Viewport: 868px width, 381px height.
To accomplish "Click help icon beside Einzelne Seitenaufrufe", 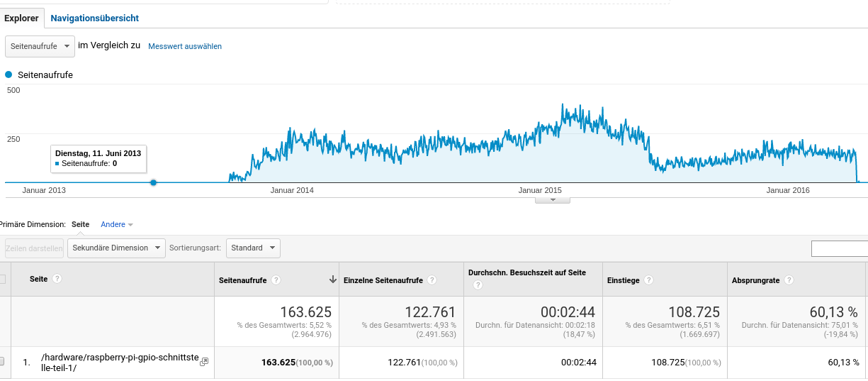I will tap(432, 280).
